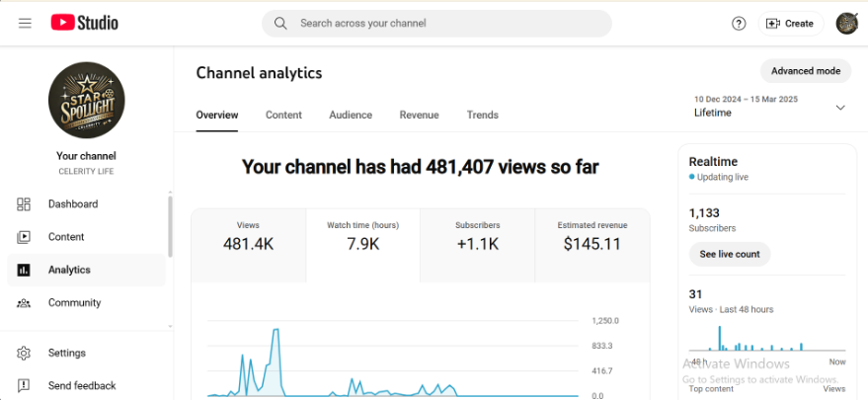Open the Revenue tab

tap(419, 116)
